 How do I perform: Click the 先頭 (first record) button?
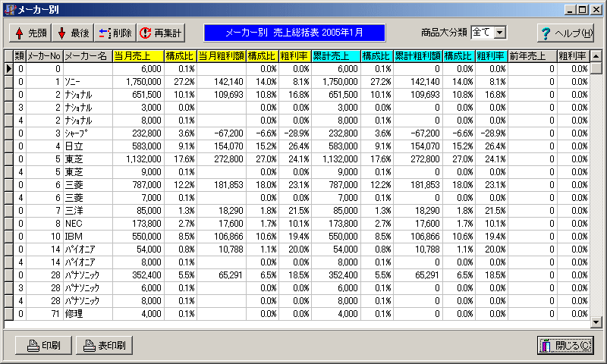click(30, 33)
